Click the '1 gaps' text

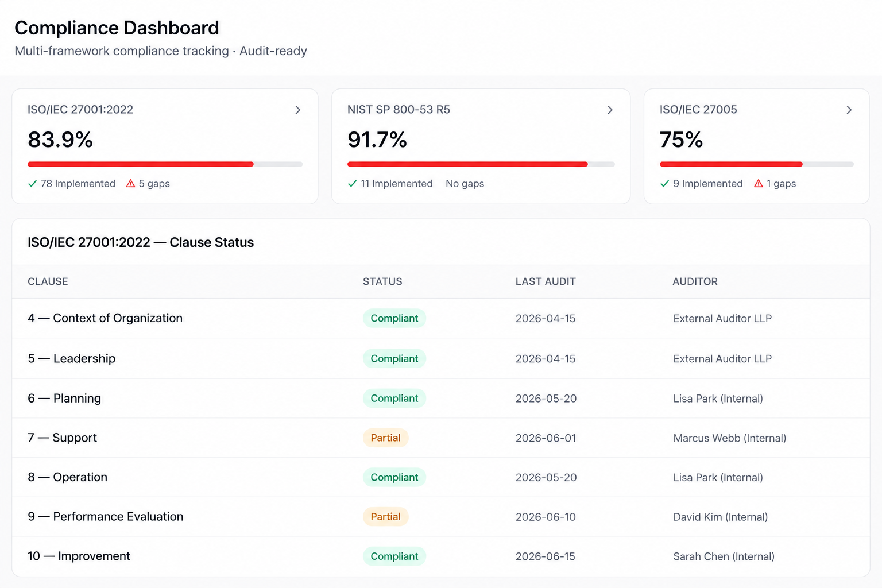(781, 184)
